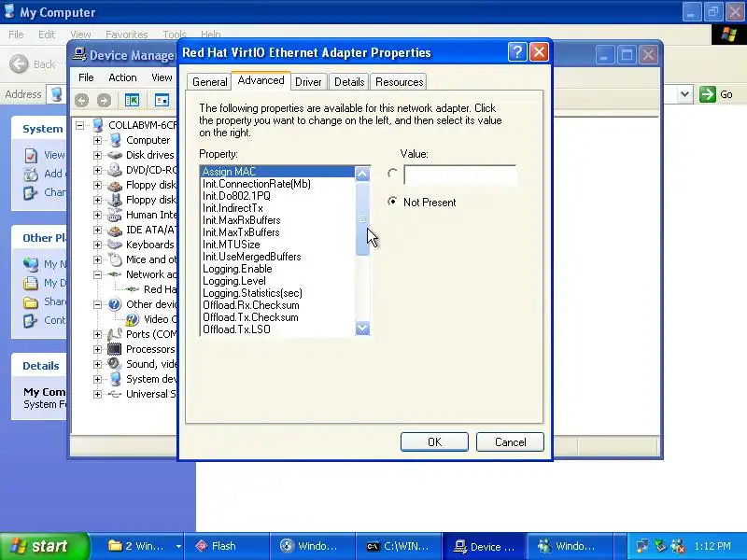This screenshot has height=560, width=747.
Task: Select Offload.Tx.LSO property
Action: 277,329
